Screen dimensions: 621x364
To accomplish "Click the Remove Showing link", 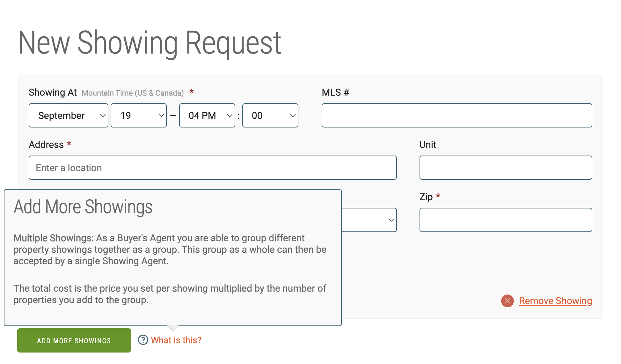I will point(556,301).
